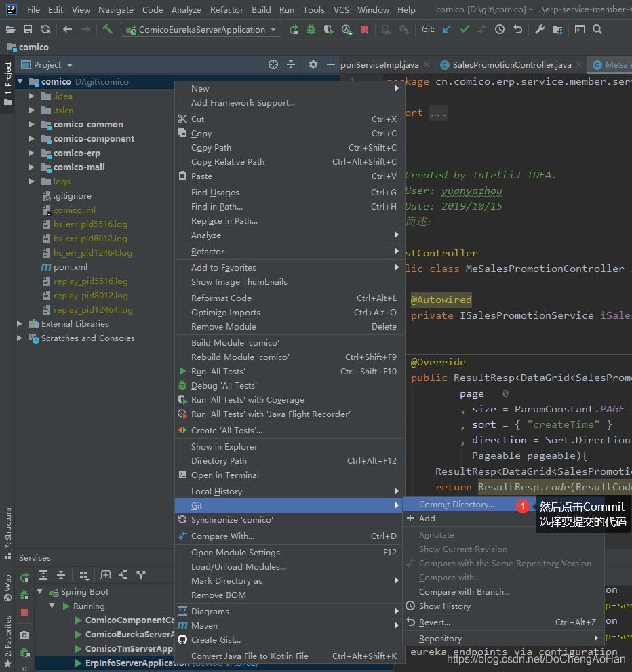Click Create Gist... in context menu
This screenshot has height=672, width=632.
click(290, 640)
